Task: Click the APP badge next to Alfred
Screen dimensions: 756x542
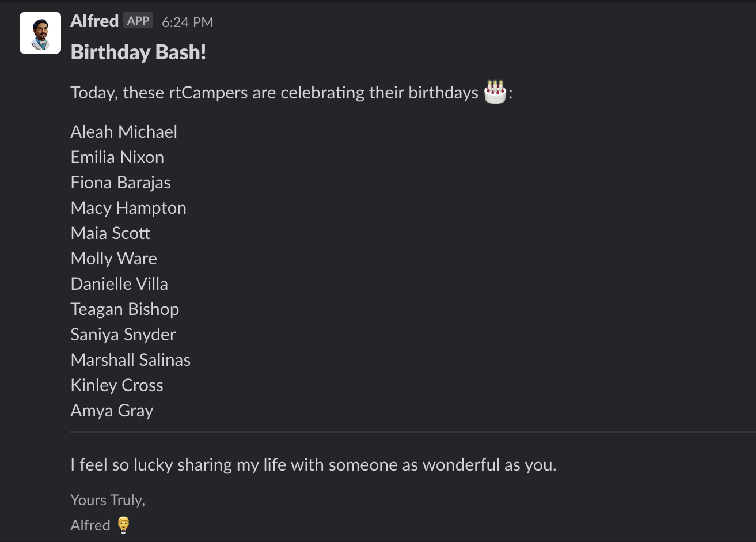Action: (138, 21)
